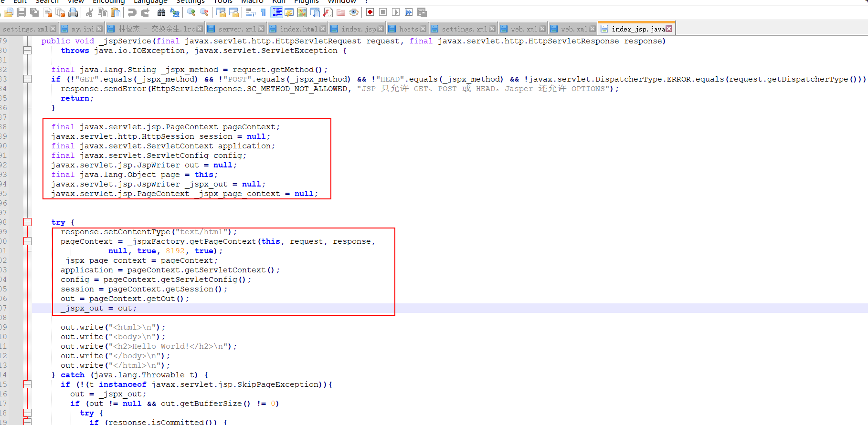Close the hosts tab using its X button
Image resolution: width=868 pixels, height=425 pixels.
tap(423, 29)
